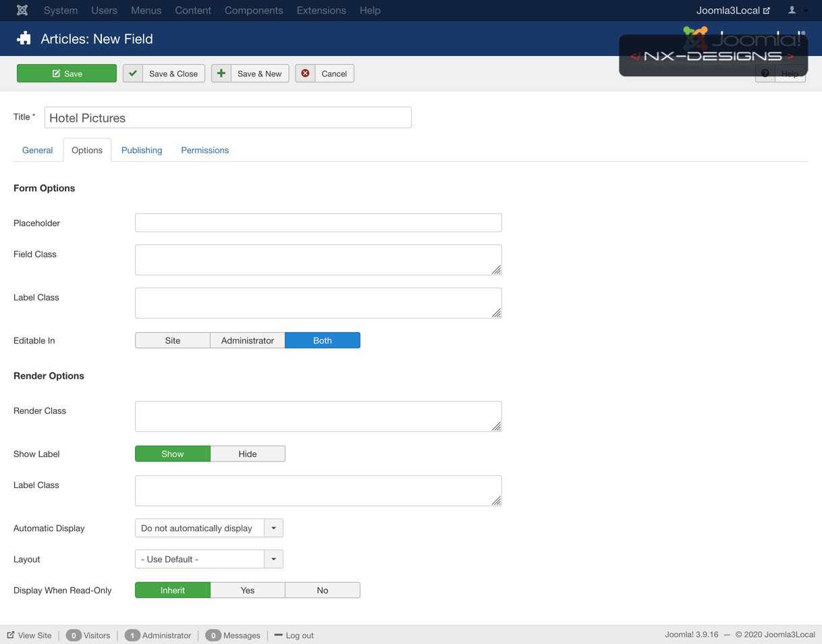Set Editable In to Site
Image resolution: width=822 pixels, height=644 pixels.
pos(173,340)
